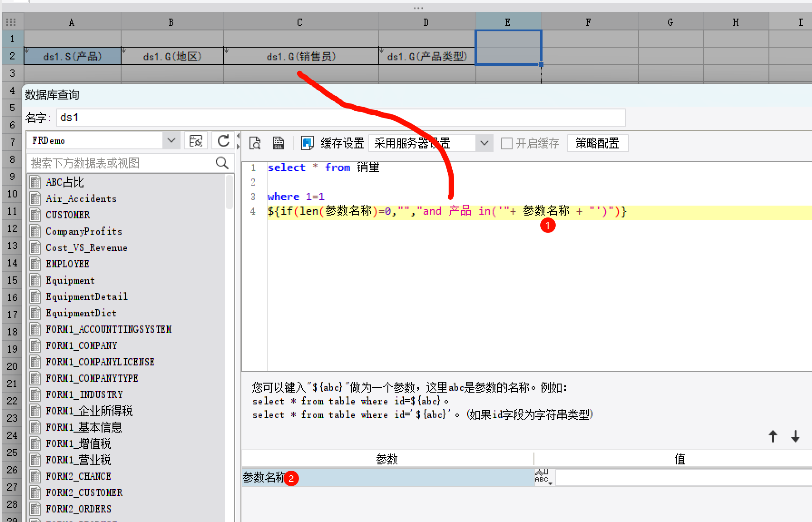Select the Cost_VS_Revenue table
Screen dimensions: 812x522
coord(87,247)
